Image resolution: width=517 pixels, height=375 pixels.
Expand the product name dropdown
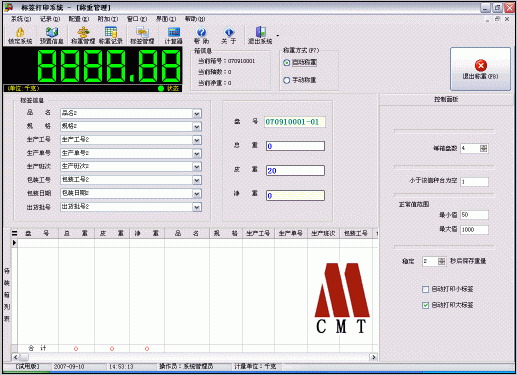[x=197, y=114]
